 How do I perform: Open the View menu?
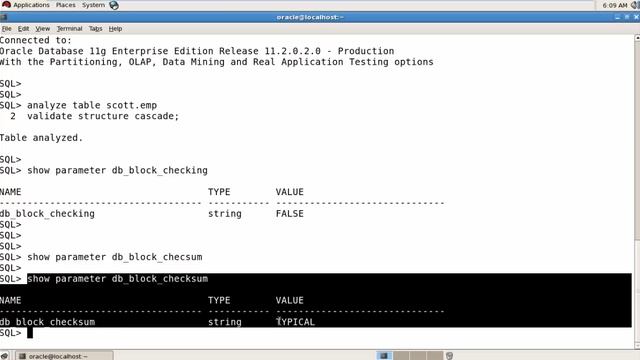tap(42, 29)
